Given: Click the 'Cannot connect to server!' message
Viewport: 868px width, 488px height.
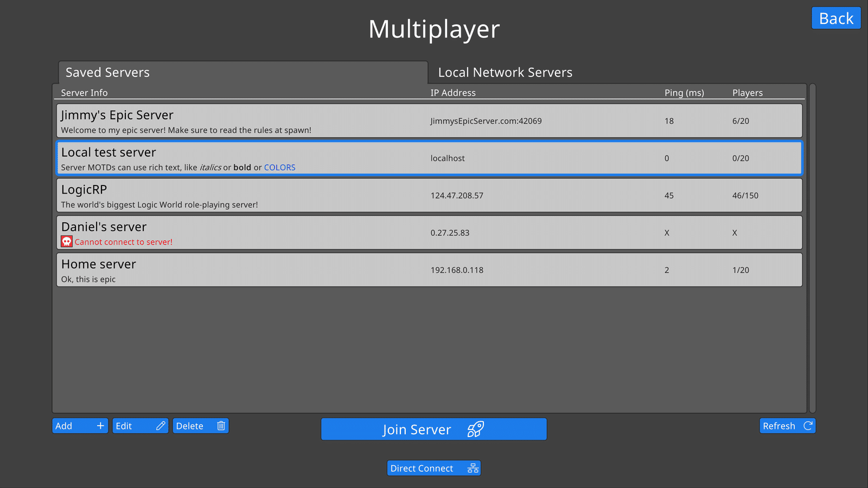Looking at the screenshot, I should (124, 242).
